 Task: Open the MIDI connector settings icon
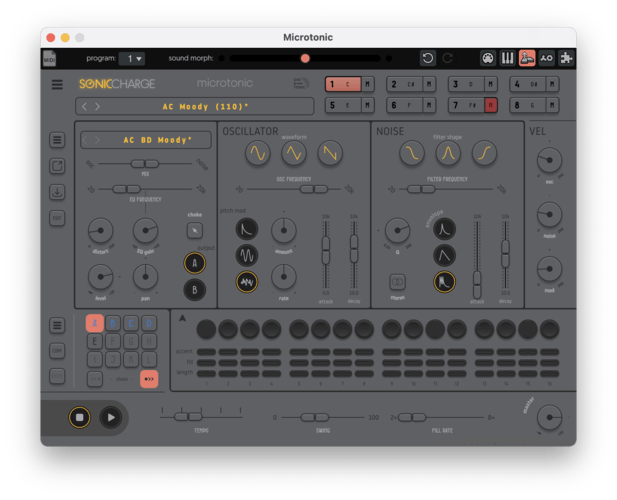click(x=488, y=58)
